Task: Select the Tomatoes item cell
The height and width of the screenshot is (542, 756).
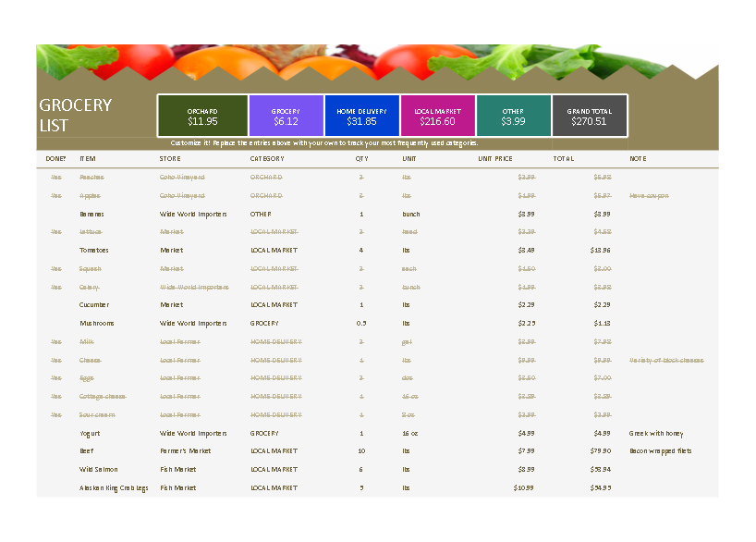Action: (x=94, y=250)
